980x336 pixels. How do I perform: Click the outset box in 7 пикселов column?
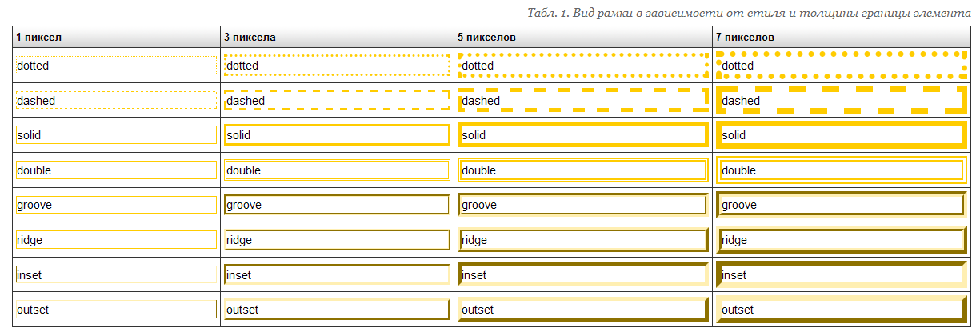coord(842,310)
